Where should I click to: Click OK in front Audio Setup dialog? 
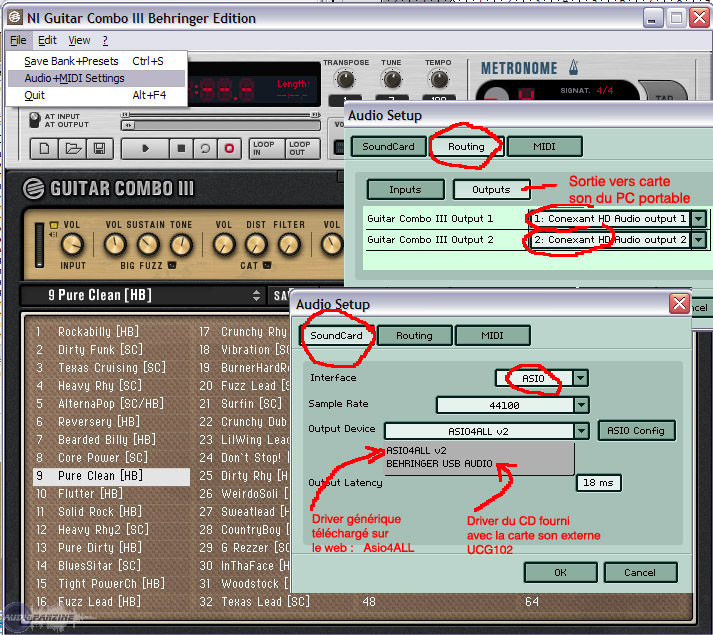(x=561, y=572)
